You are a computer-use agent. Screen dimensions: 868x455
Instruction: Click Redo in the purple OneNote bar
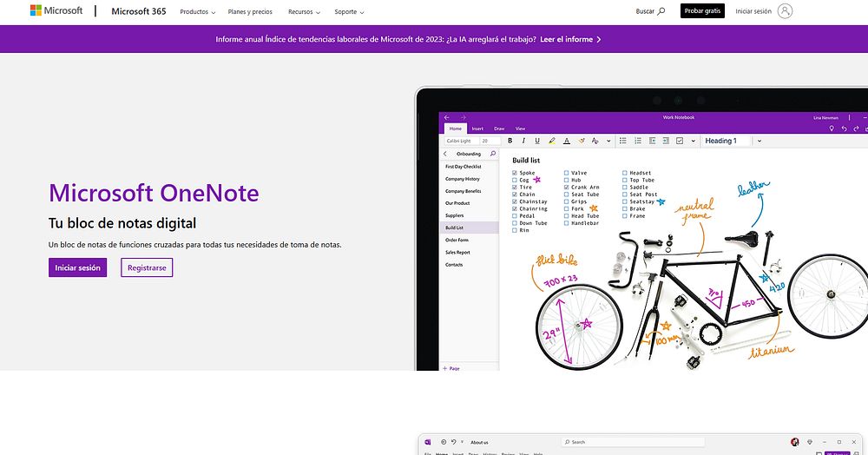click(x=857, y=129)
